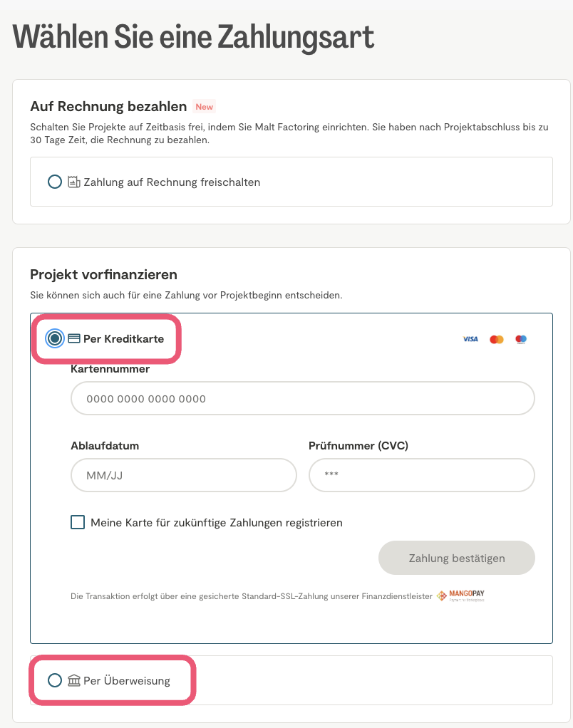Screen dimensions: 573x728
Task: Click the invoice icon beside Zahlung auf Rechnung
Action: pyautogui.click(x=73, y=182)
